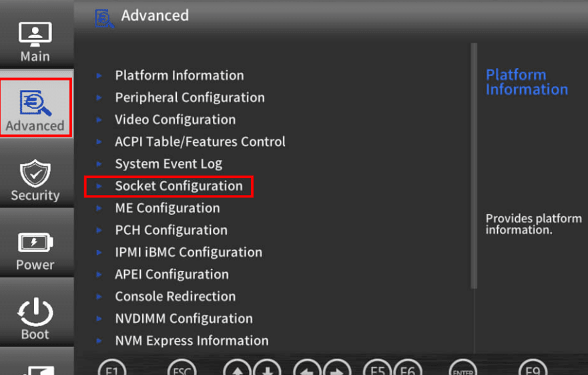Open NVM Express Information

[192, 341]
